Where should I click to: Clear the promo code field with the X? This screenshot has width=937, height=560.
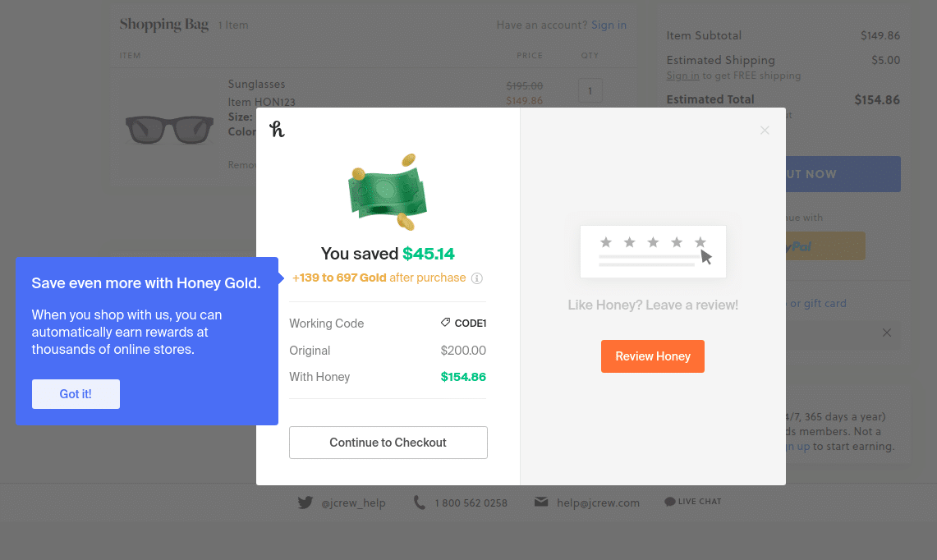click(x=887, y=333)
